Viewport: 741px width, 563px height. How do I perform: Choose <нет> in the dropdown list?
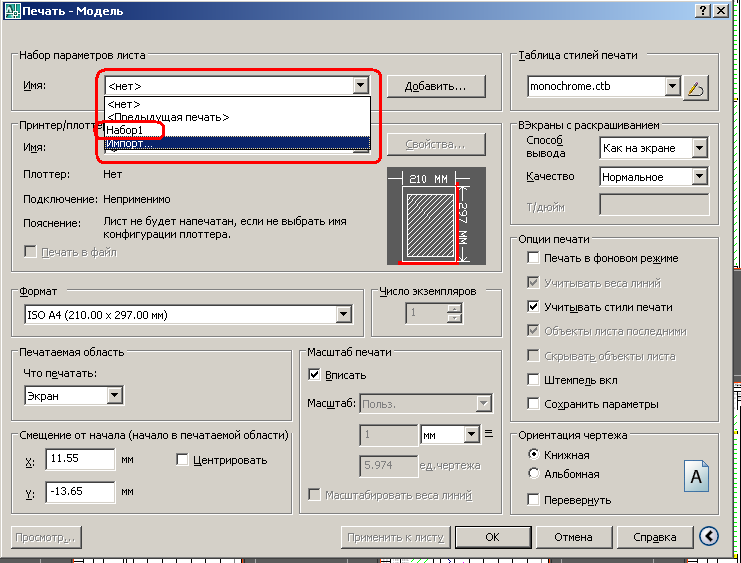click(237, 104)
